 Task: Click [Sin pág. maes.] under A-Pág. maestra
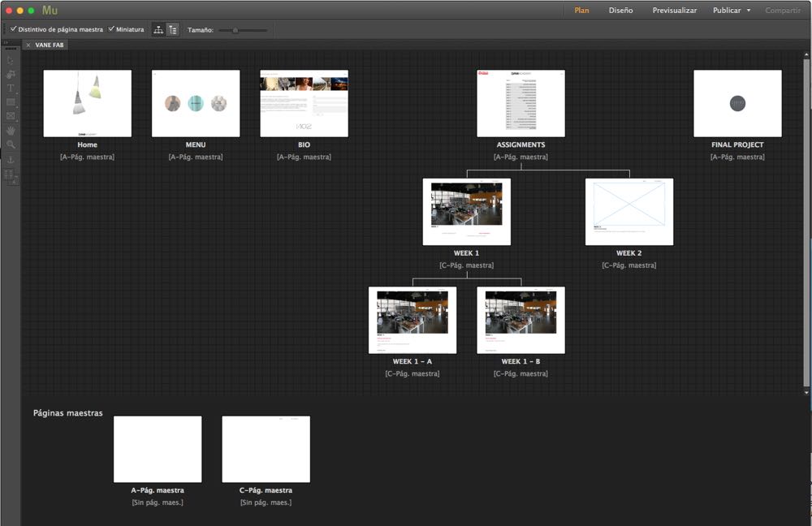point(158,502)
